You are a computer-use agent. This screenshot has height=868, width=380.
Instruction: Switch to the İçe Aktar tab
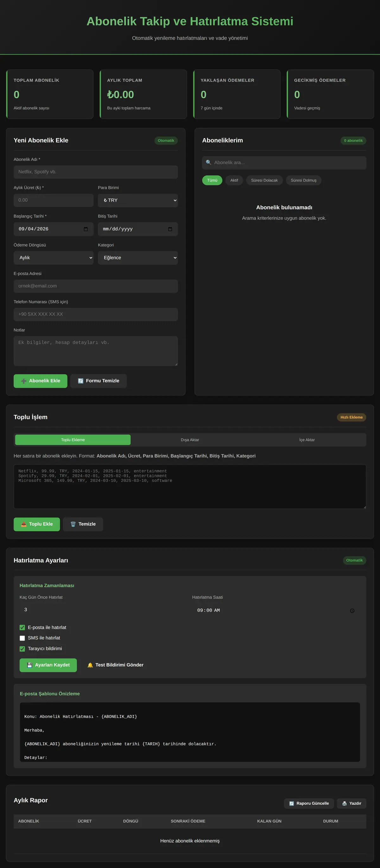pyautogui.click(x=307, y=440)
